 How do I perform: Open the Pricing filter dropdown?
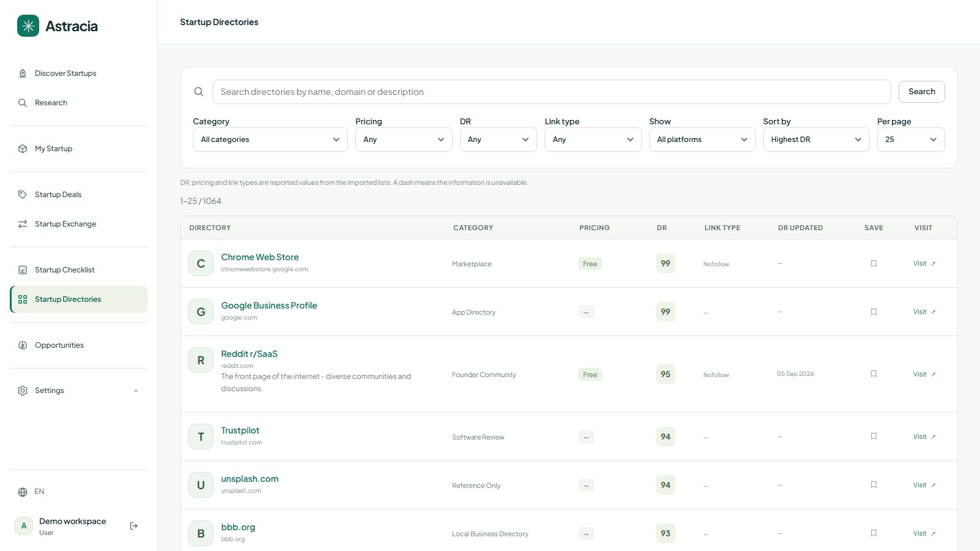coord(404,140)
